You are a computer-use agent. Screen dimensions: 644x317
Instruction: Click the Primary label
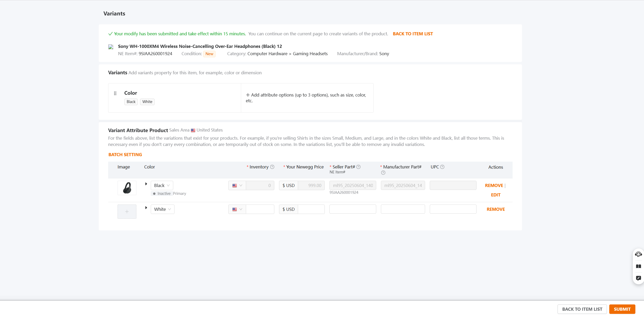pyautogui.click(x=179, y=194)
